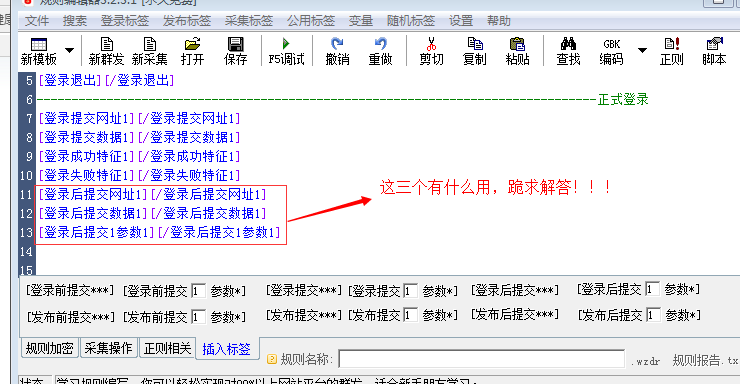This screenshot has width=740, height=384.
Task: Insert the [登录后提交***] tag
Action: click(x=515, y=290)
